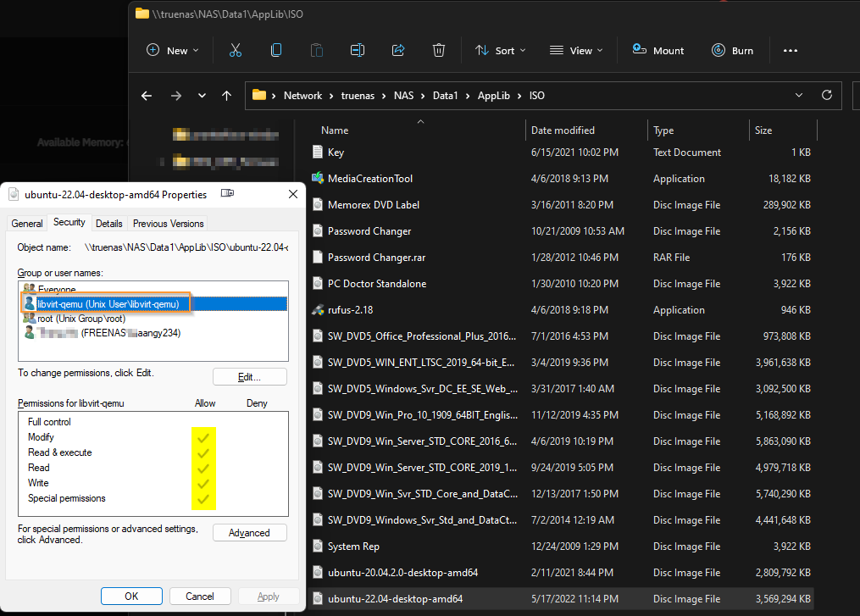Open the Details tab
860x616 pixels.
click(x=109, y=224)
